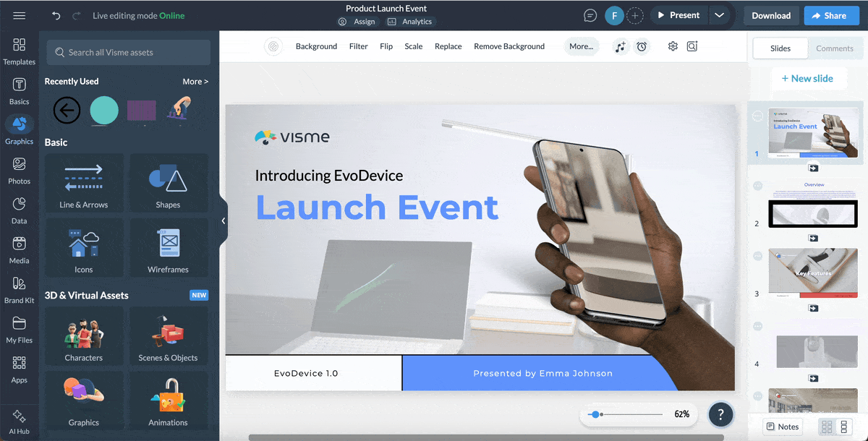Open the More... toolbar options
The width and height of the screenshot is (868, 441).
[581, 46]
